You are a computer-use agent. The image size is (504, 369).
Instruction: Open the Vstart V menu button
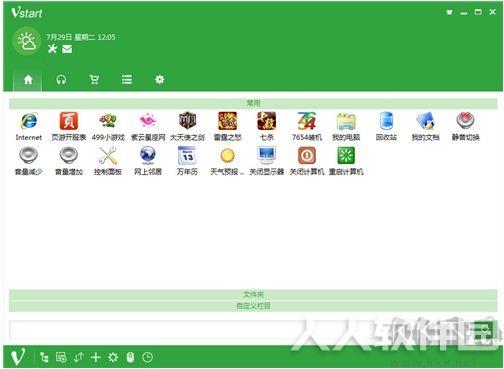tap(18, 357)
